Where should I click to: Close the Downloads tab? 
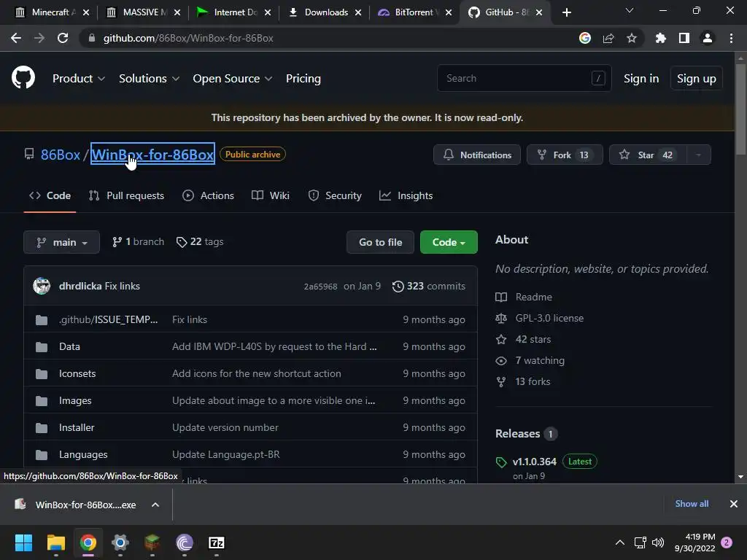[x=358, y=12]
